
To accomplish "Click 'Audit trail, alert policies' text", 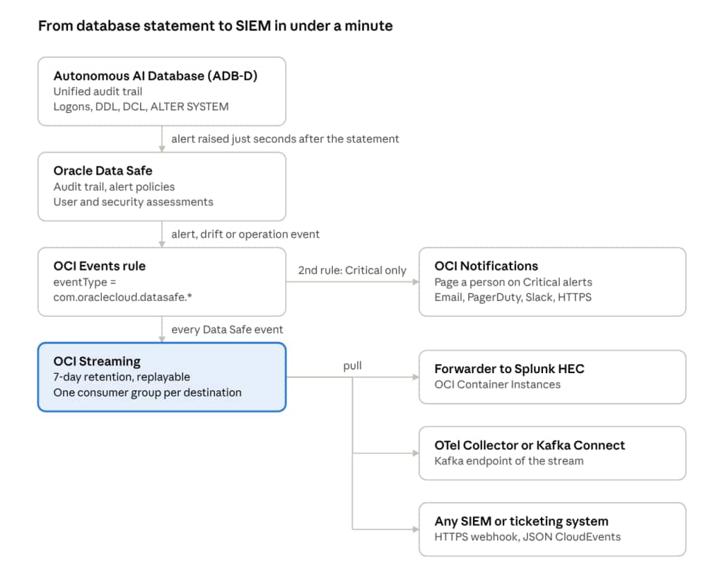I will click(x=114, y=187).
